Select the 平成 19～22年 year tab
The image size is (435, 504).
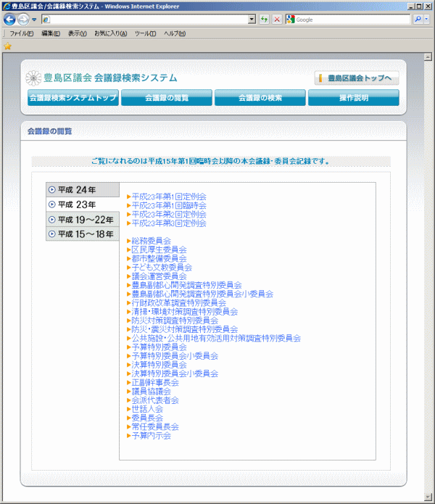point(83,220)
